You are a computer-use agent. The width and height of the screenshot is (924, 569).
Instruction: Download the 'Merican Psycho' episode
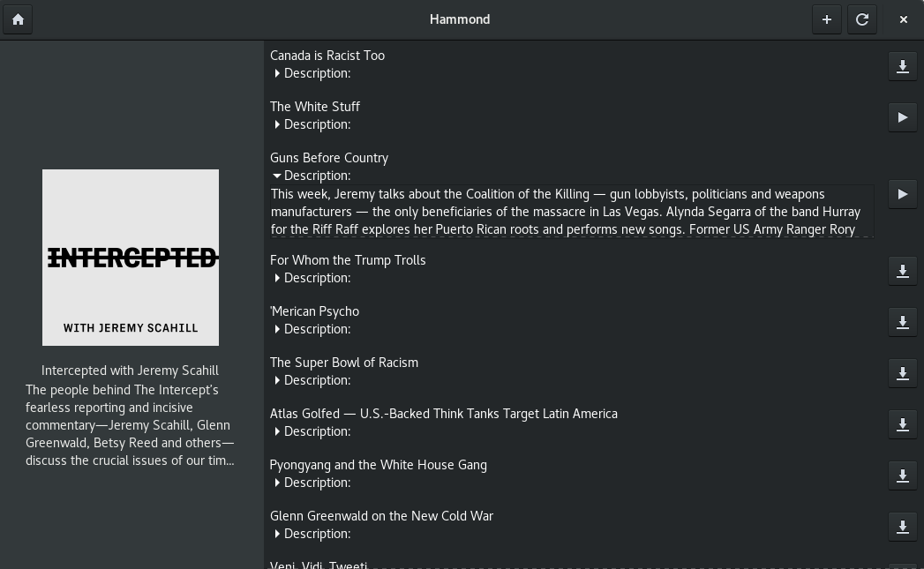click(x=902, y=322)
